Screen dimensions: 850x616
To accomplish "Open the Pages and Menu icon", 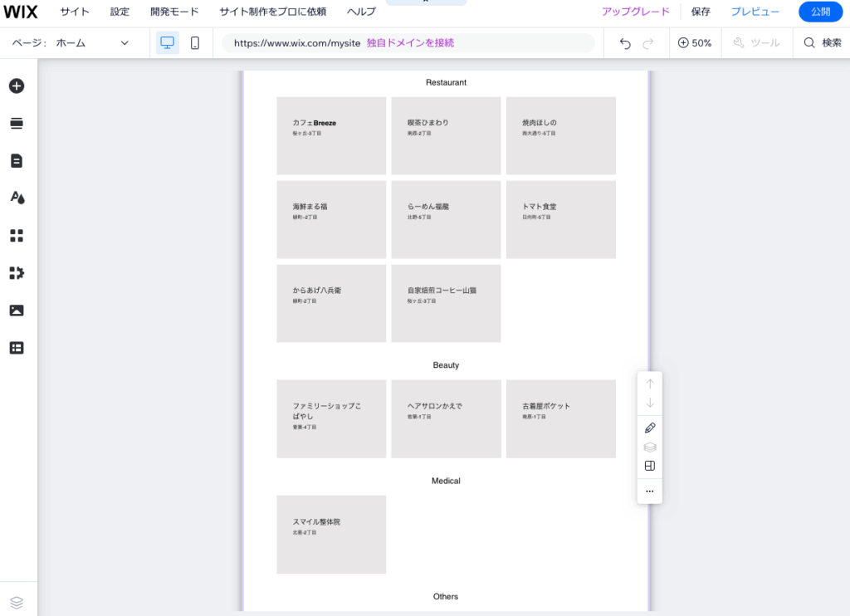I will click(x=17, y=161).
